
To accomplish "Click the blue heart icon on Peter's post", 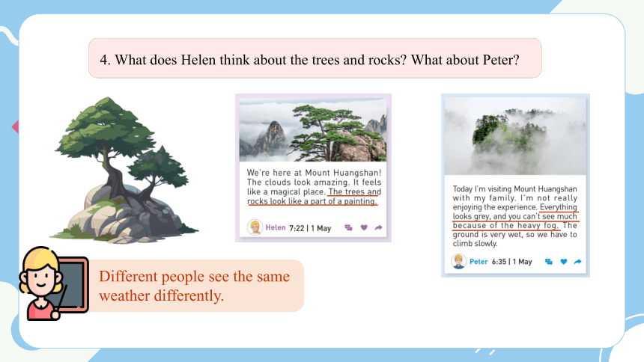I will pos(563,262).
